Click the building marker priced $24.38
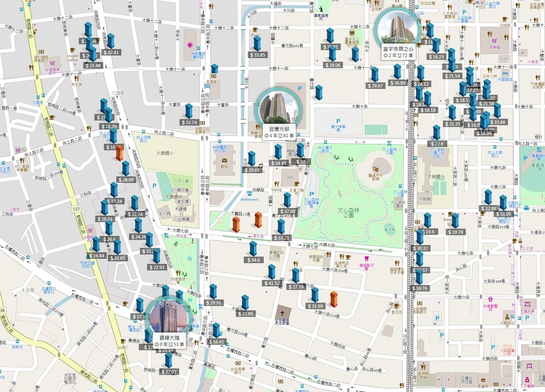This screenshot has height=392, width=545. 138,225
